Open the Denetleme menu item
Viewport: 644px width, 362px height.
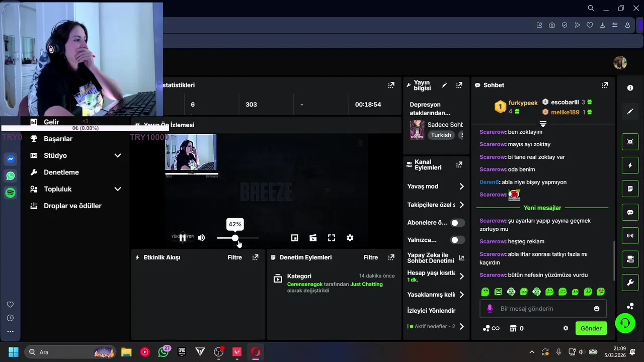[61, 172]
